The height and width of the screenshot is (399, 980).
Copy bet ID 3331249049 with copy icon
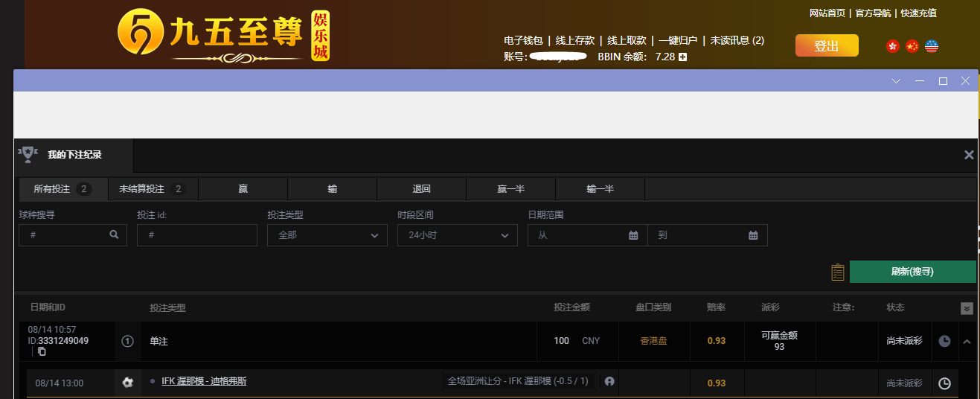click(x=42, y=351)
